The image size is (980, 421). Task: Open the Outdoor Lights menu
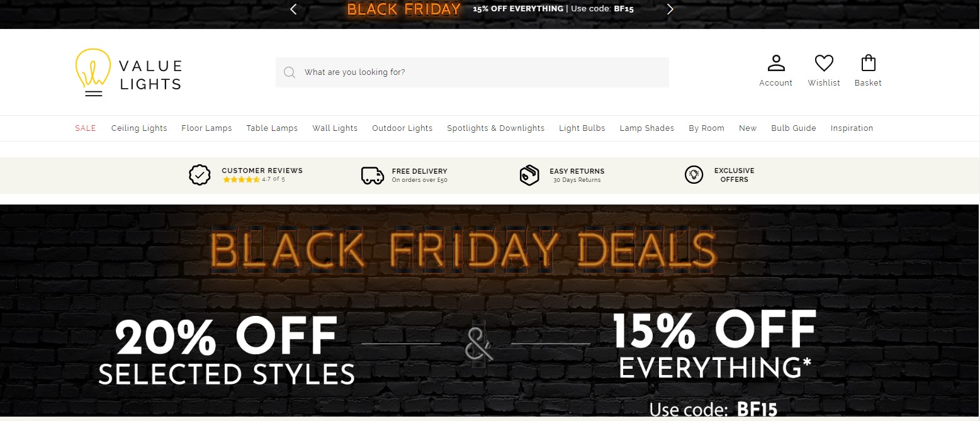[x=402, y=128]
